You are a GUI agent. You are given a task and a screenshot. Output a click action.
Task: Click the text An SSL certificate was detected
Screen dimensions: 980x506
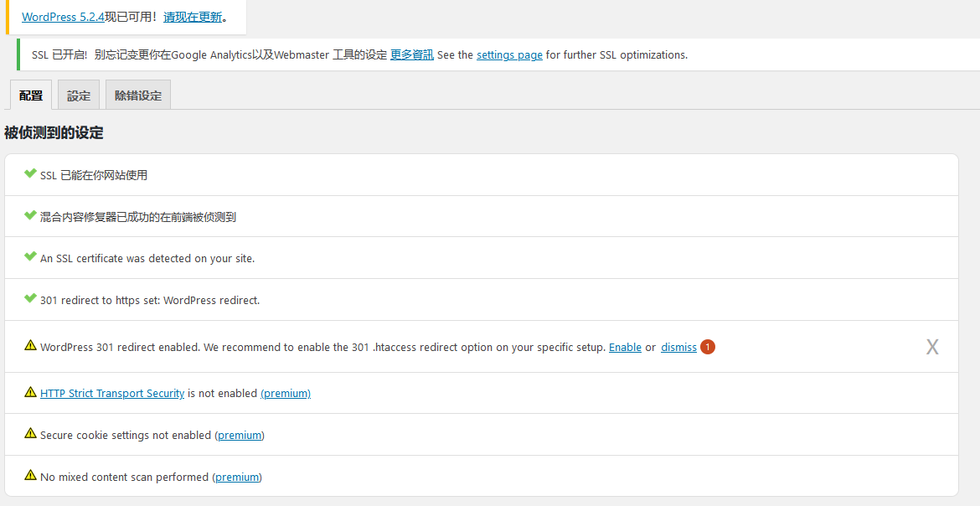[147, 258]
